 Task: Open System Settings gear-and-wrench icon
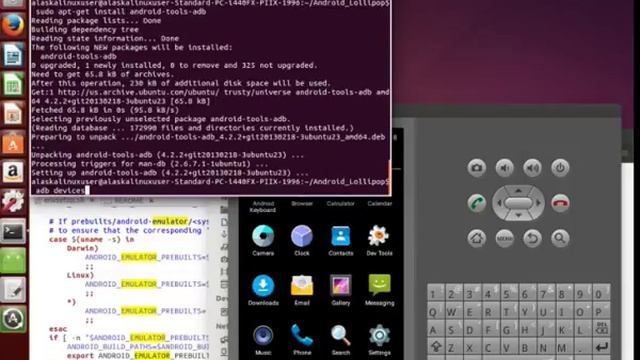(13, 202)
